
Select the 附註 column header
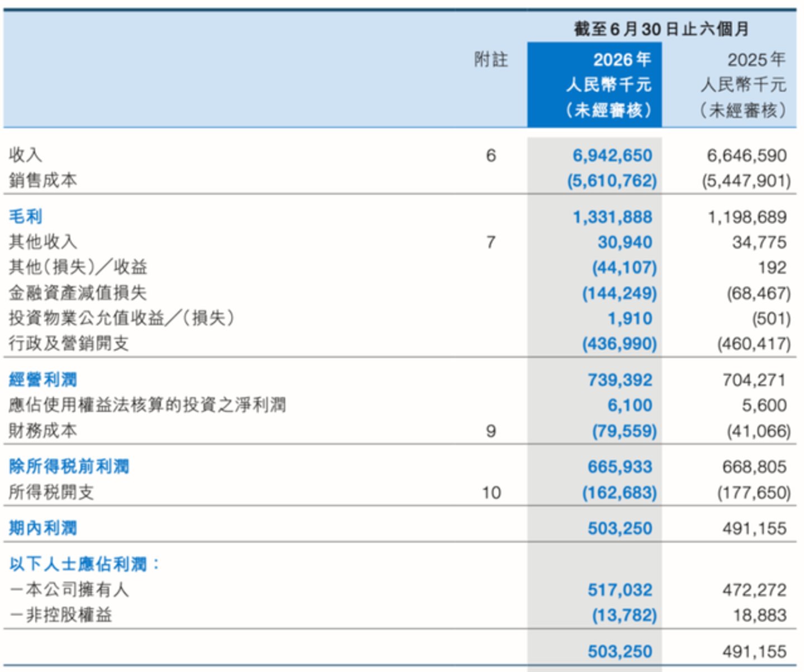click(x=491, y=59)
